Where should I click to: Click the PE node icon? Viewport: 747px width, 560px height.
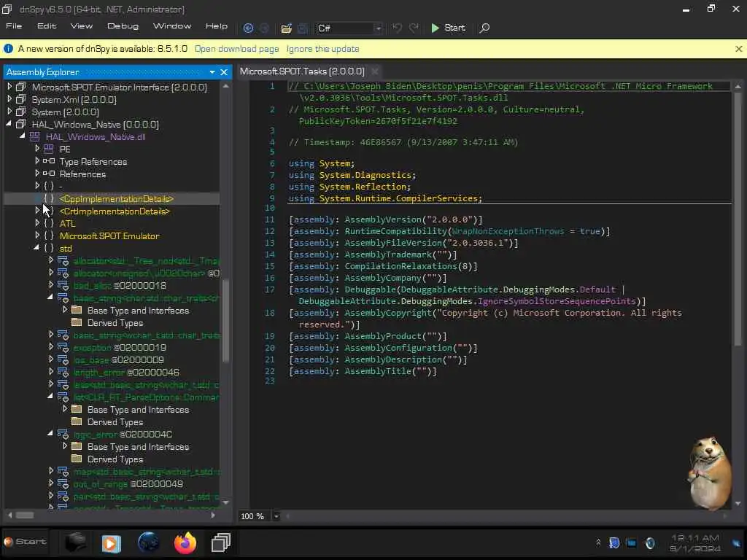click(x=49, y=149)
